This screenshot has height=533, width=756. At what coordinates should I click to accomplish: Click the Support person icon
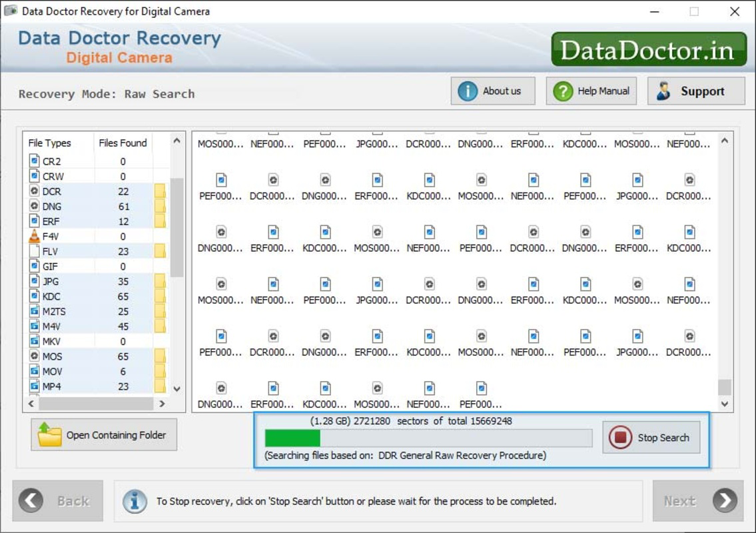(661, 91)
